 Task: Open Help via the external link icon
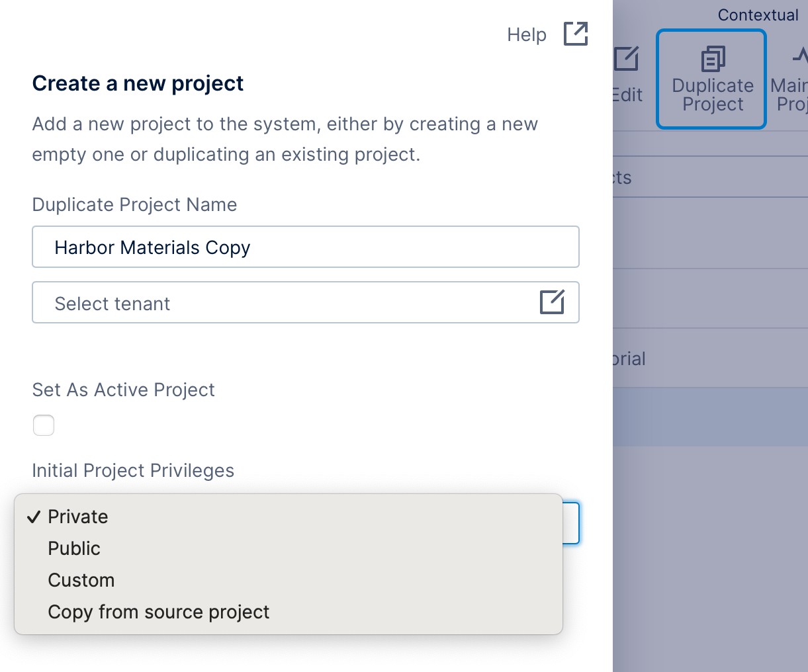click(574, 34)
